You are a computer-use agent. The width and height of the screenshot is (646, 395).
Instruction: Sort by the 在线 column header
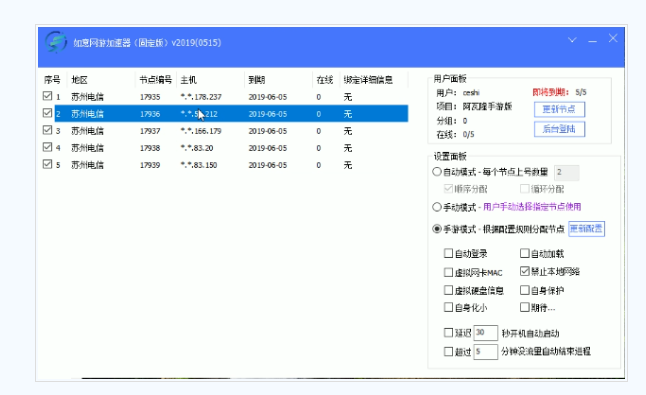(325, 80)
